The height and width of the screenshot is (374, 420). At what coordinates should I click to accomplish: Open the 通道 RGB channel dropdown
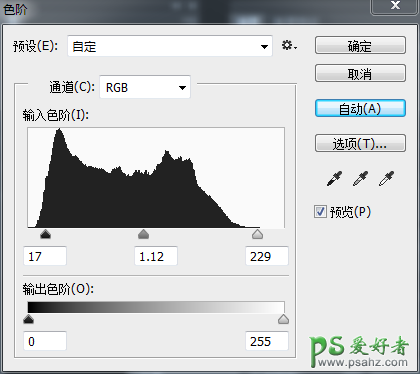tap(145, 87)
